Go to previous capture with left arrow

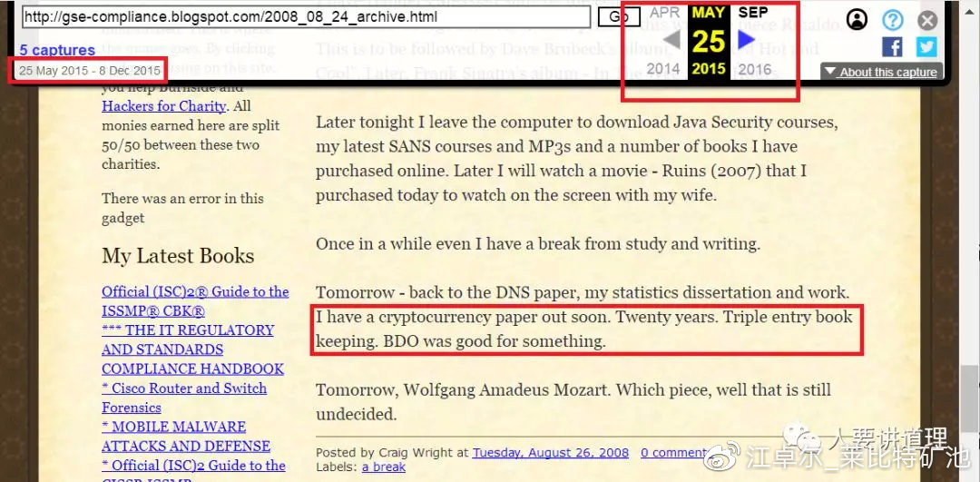[x=671, y=39]
